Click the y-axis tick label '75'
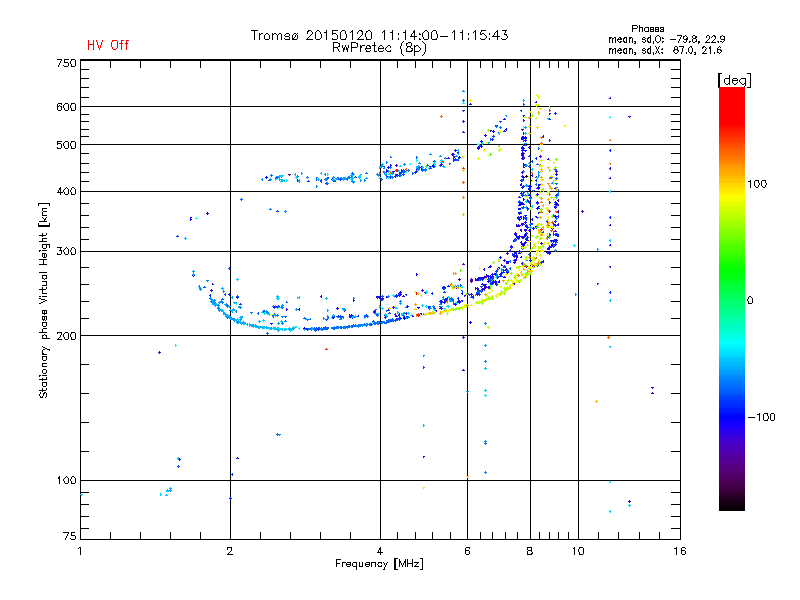 point(69,536)
